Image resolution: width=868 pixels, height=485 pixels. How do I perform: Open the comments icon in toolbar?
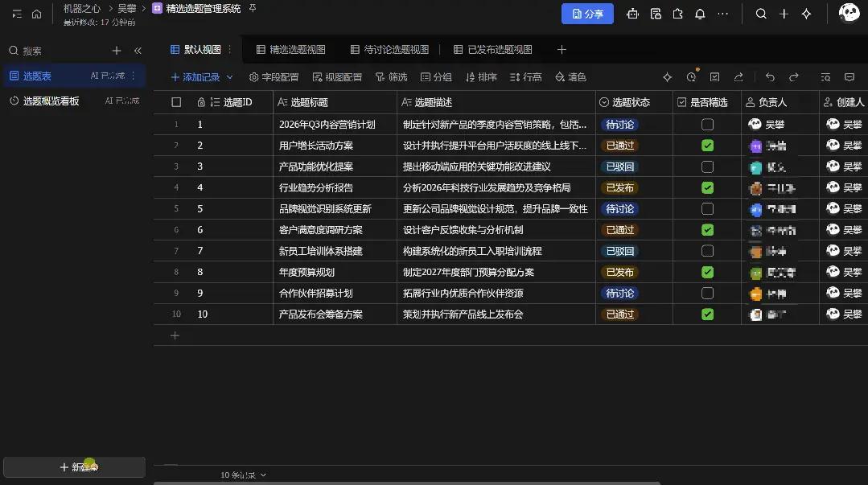[x=849, y=77]
